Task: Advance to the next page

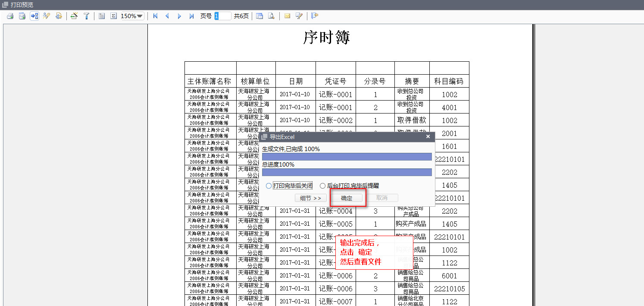Action: click(x=179, y=16)
